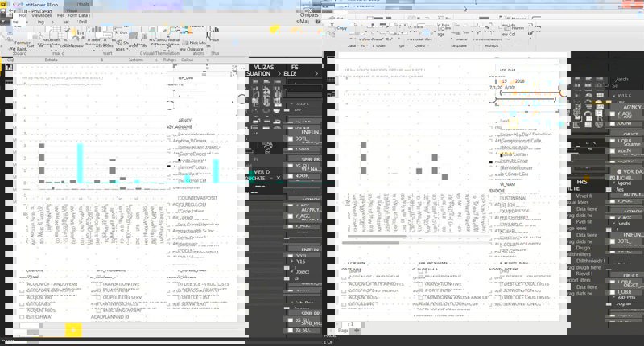This screenshot has height=346, width=644.
Task: Pick the first chart icon in Visualizations pane
Action: point(255,83)
